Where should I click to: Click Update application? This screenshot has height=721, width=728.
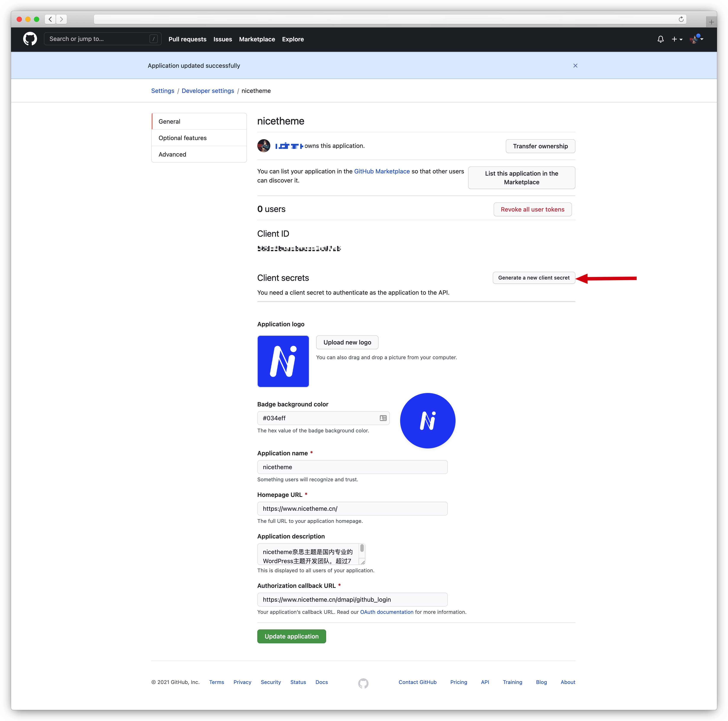coord(291,637)
